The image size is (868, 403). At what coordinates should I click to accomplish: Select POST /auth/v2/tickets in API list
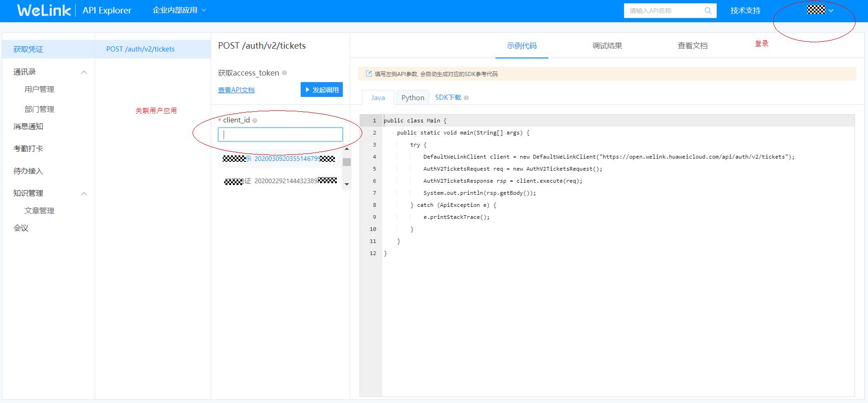click(153, 49)
